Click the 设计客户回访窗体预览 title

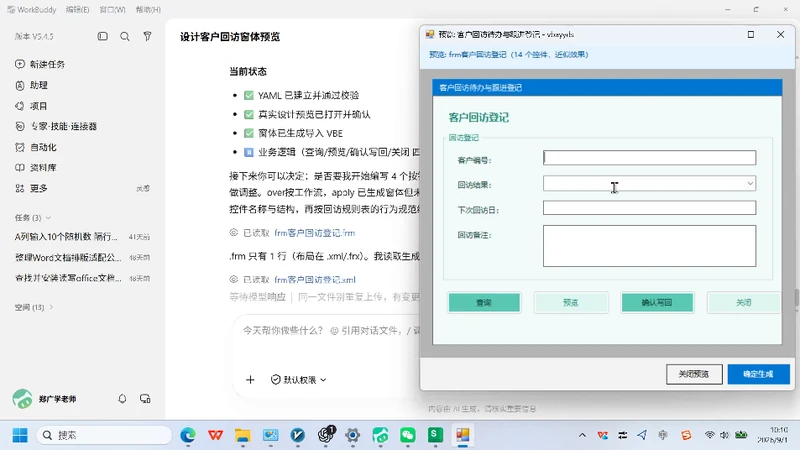(x=230, y=37)
